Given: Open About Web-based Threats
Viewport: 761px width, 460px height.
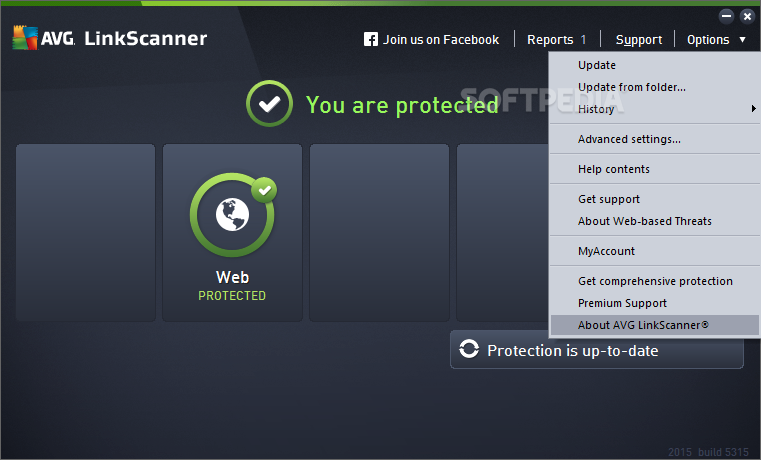Looking at the screenshot, I should 654,221.
